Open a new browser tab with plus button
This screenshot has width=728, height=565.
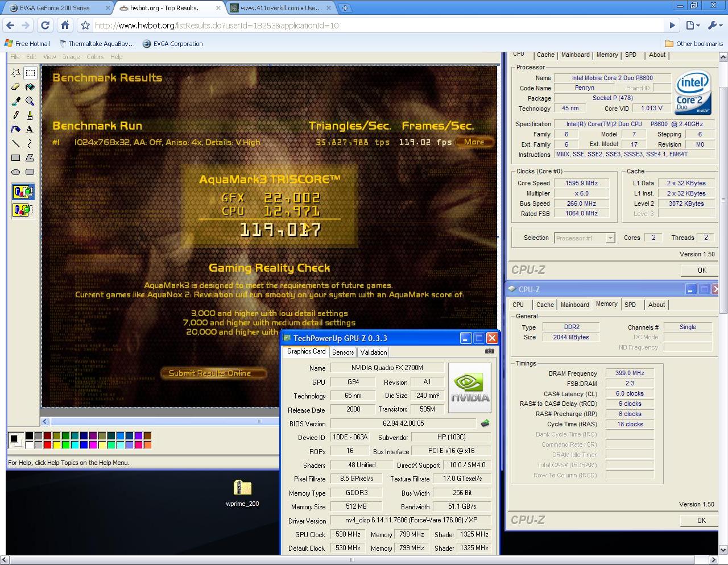click(x=345, y=8)
